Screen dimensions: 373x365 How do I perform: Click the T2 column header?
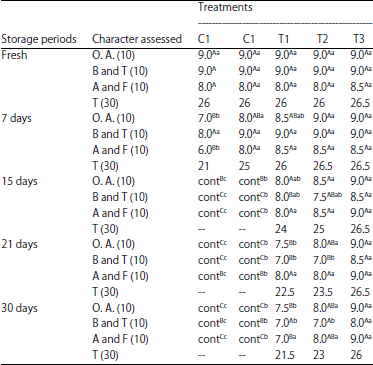tap(320, 39)
